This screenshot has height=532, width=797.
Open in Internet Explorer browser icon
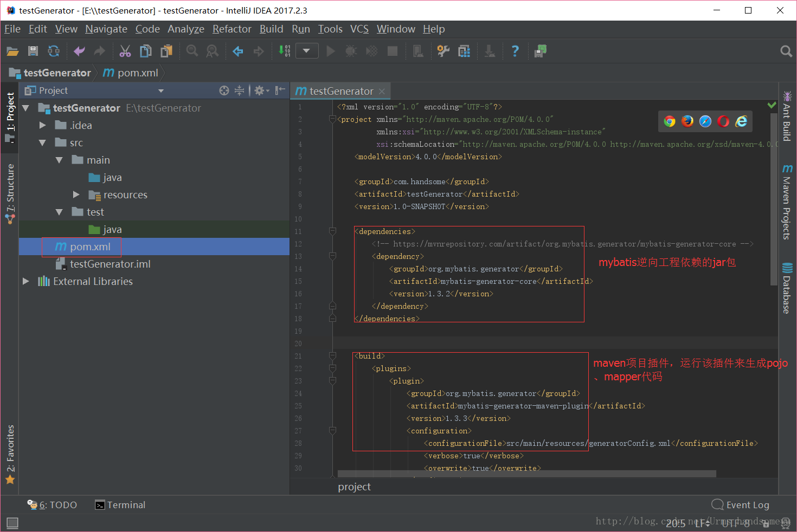(x=741, y=121)
